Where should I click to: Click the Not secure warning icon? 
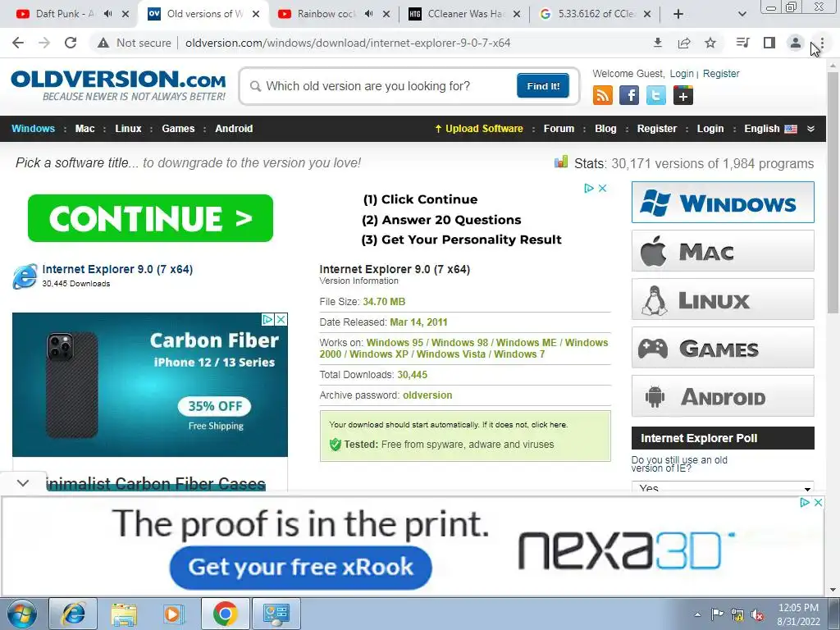[x=103, y=43]
